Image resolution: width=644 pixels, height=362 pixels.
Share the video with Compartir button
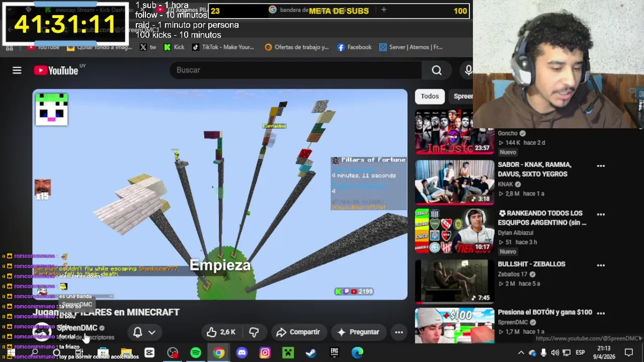pyautogui.click(x=299, y=332)
